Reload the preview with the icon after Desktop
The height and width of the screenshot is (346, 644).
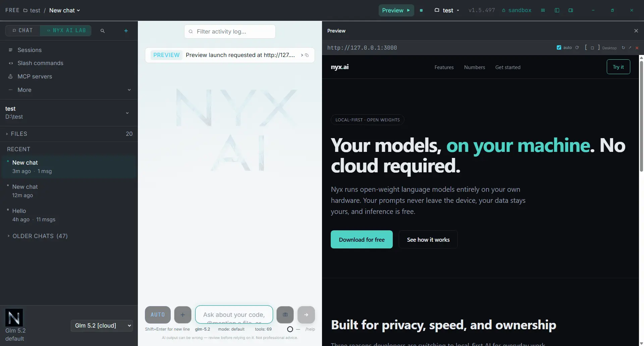(624, 48)
